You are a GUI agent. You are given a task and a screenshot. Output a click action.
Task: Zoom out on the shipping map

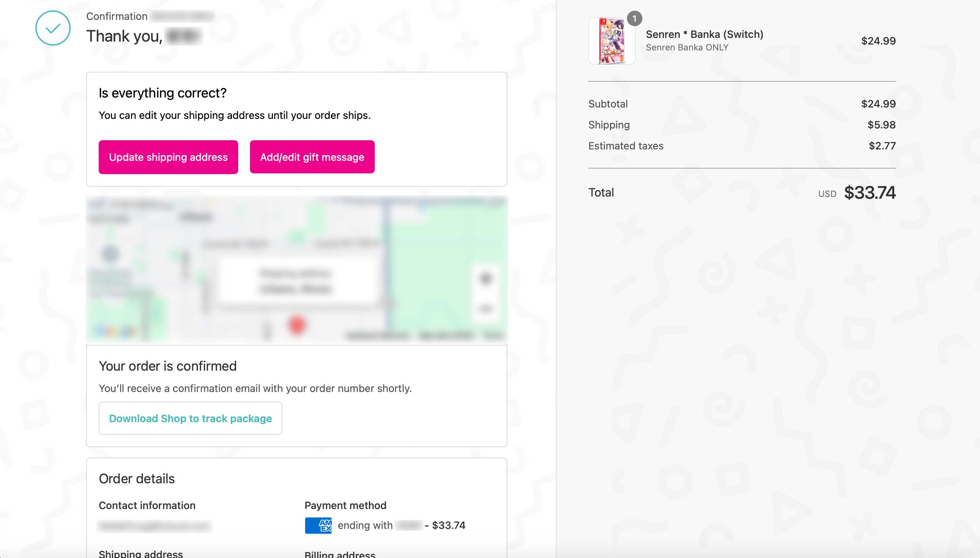(486, 308)
